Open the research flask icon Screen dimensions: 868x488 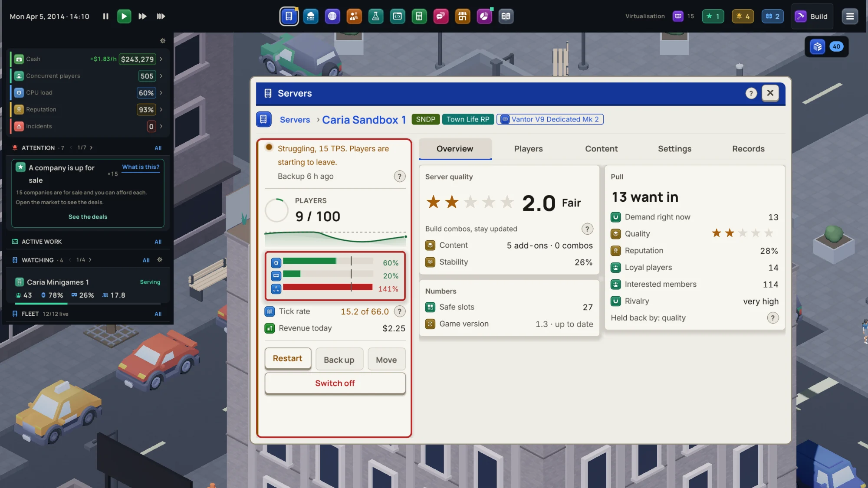coord(376,16)
